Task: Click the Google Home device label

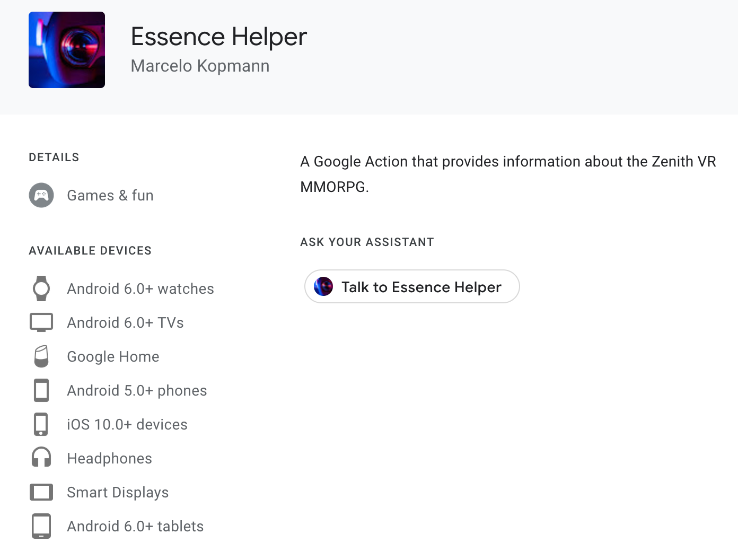Action: click(113, 356)
